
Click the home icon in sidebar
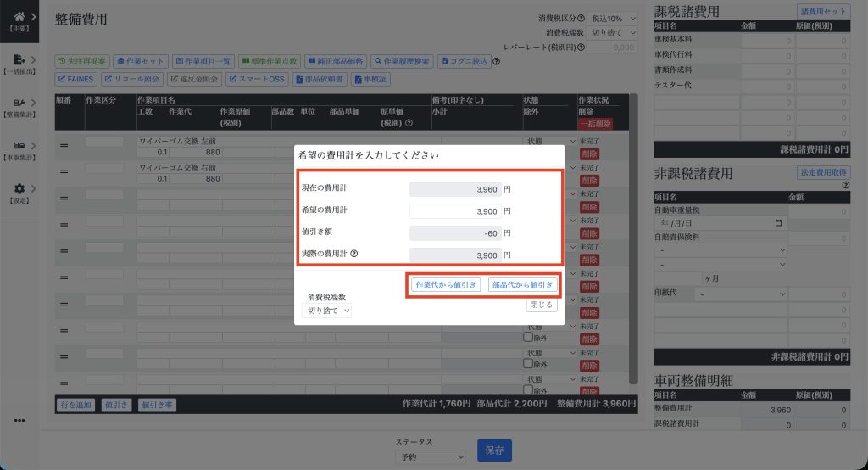[x=19, y=16]
